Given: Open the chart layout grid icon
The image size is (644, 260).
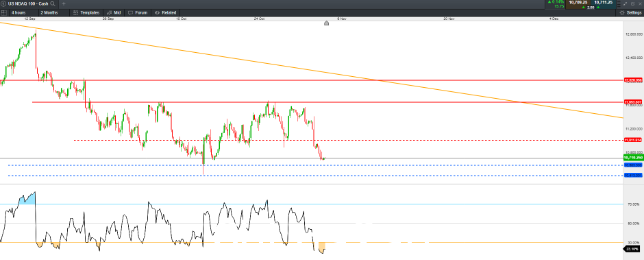Looking at the screenshot, I should tap(3, 13).
